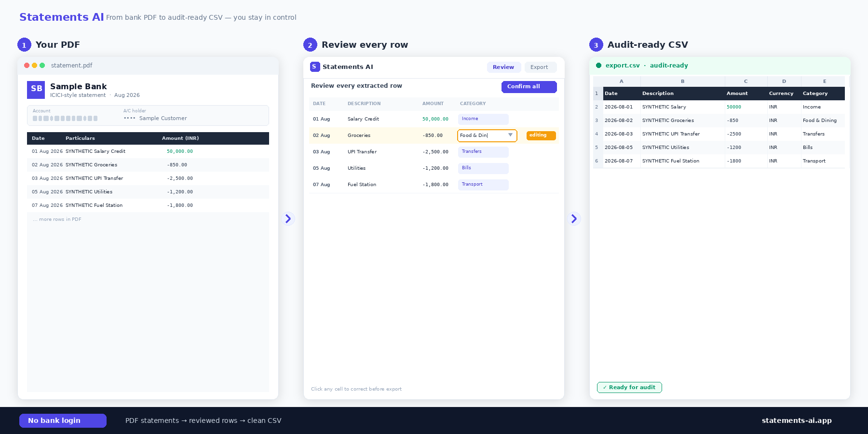Viewport: 868px width, 434px height.
Task: Open the statements-ai.app link
Action: pos(797,420)
